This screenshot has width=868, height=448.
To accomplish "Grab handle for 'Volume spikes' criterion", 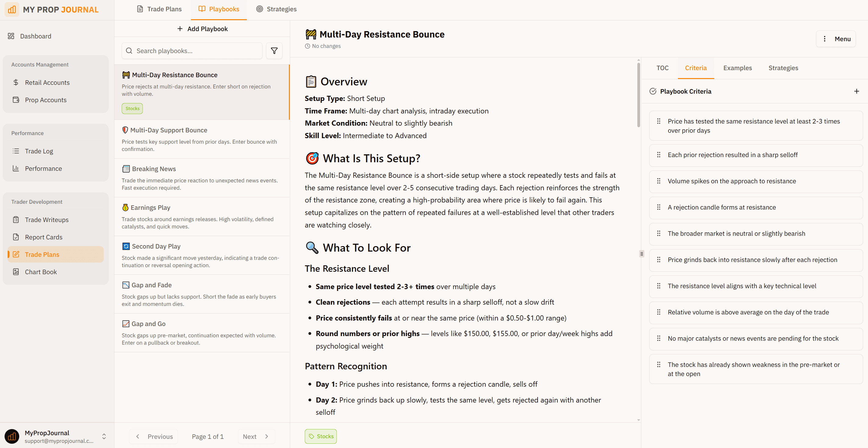I will (658, 181).
